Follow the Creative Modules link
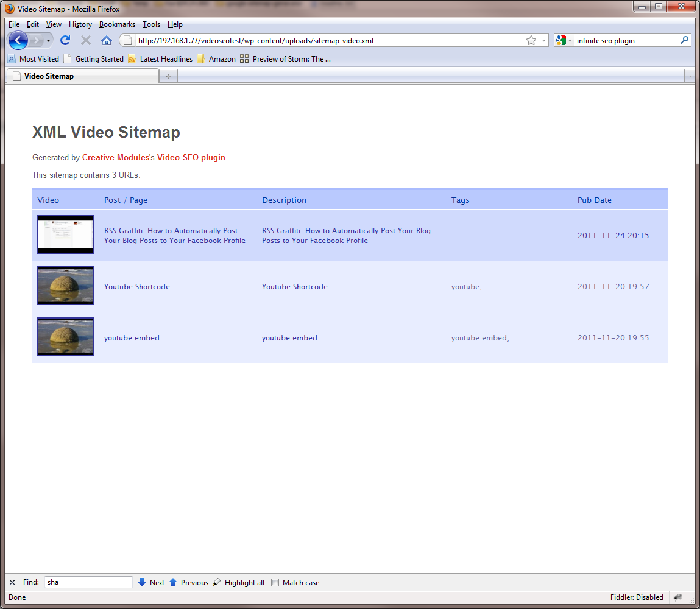The height and width of the screenshot is (609, 700). click(116, 158)
